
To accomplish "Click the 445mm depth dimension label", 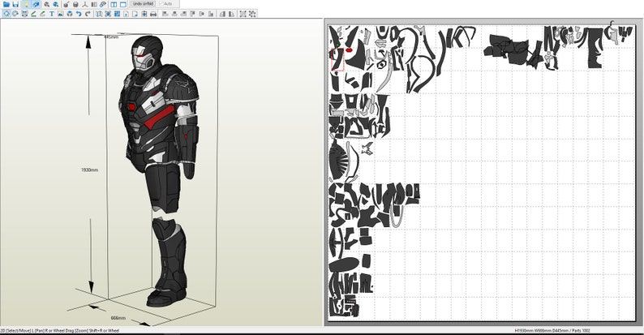I will point(111,37).
